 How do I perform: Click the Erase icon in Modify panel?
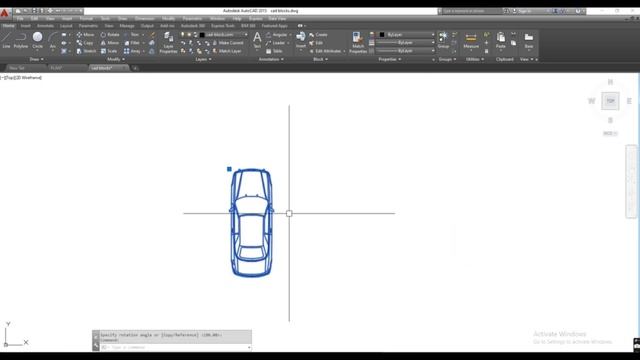point(153,35)
